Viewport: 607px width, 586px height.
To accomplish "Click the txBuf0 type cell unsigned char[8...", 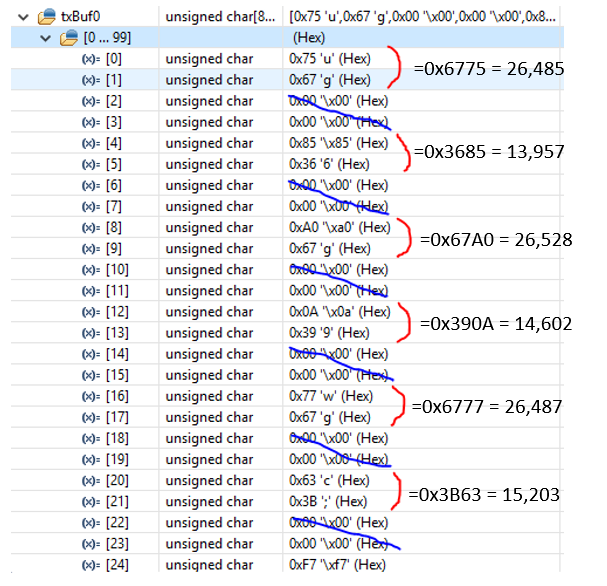I will [220, 17].
